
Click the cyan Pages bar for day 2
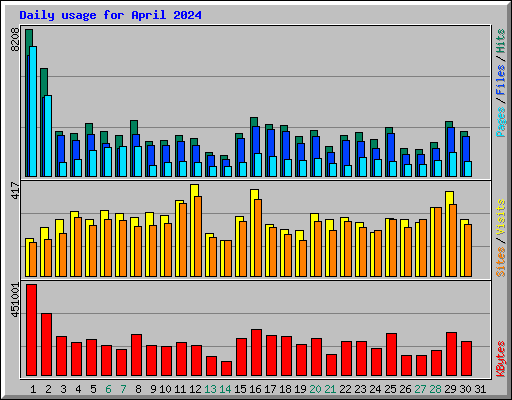click(x=48, y=136)
